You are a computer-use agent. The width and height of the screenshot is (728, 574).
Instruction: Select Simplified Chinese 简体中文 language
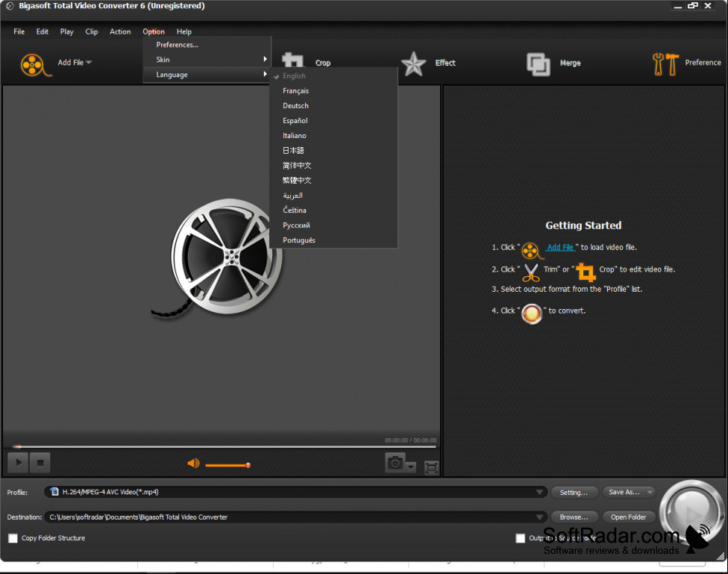[x=334, y=165]
